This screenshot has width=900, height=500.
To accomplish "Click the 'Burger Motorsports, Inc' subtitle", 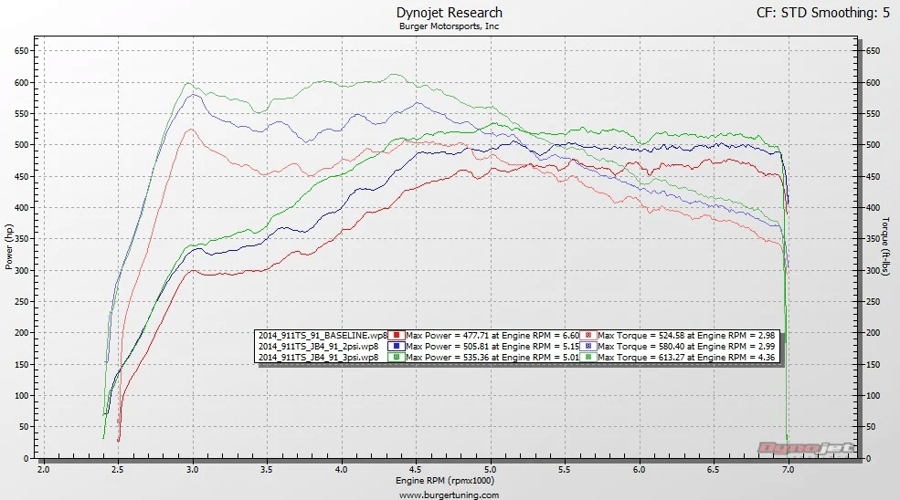I will 449,26.
